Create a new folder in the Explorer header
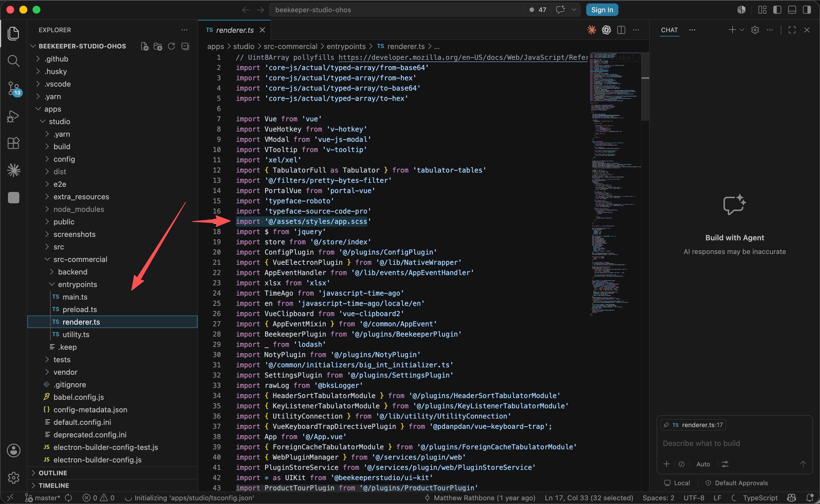The height and width of the screenshot is (504, 820). (x=158, y=46)
